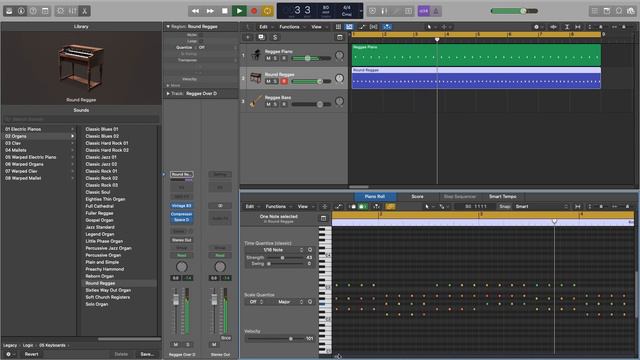Open the Piano Roll Snap Smart dropdown
The height and width of the screenshot is (360, 640).
(541, 207)
